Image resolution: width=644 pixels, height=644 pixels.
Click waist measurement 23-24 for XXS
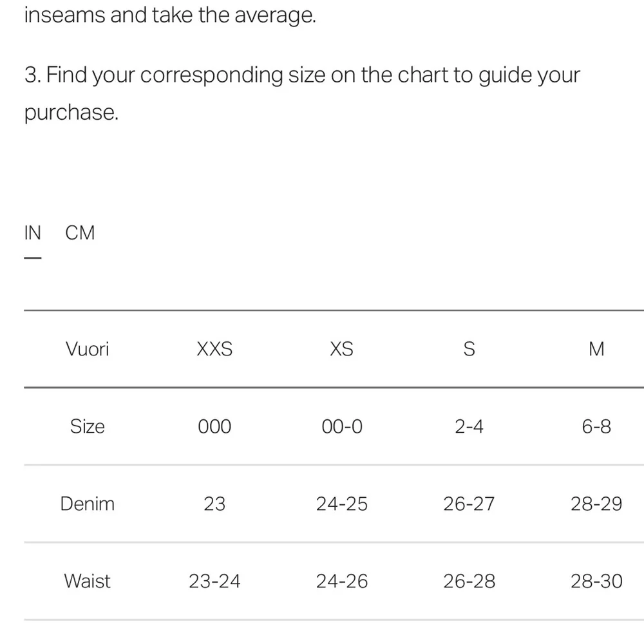214,581
